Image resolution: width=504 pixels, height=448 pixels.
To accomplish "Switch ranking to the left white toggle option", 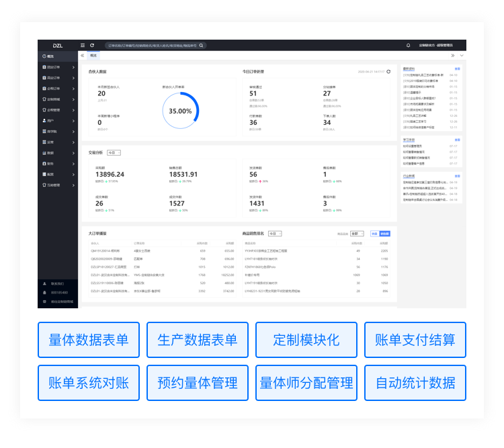I will click(375, 234).
